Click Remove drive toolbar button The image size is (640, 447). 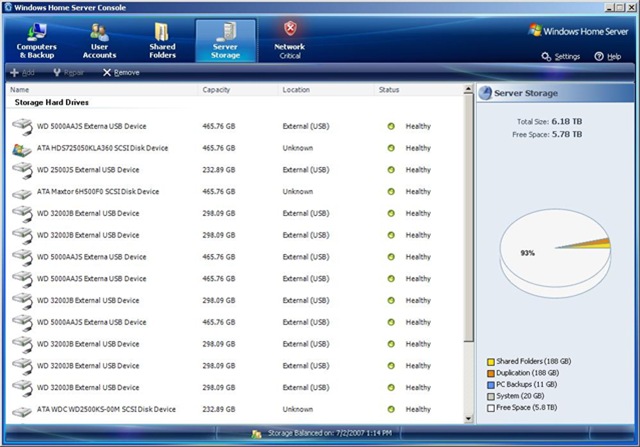point(121,73)
